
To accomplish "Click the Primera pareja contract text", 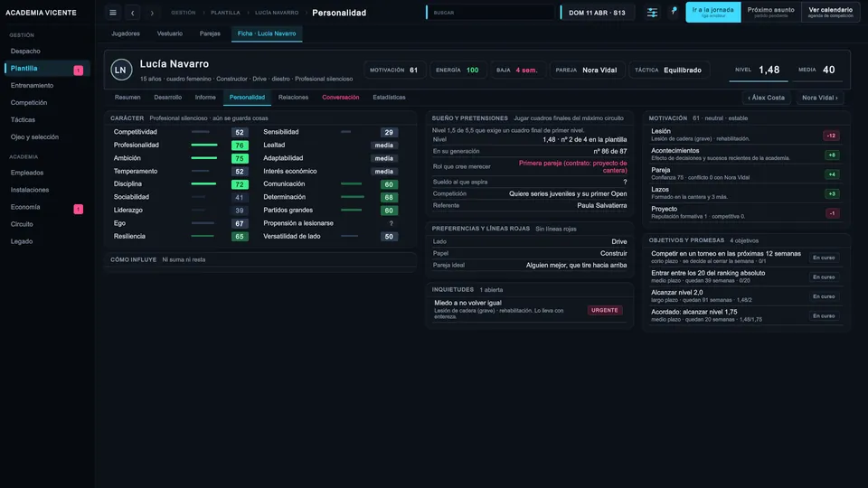I will point(573,166).
